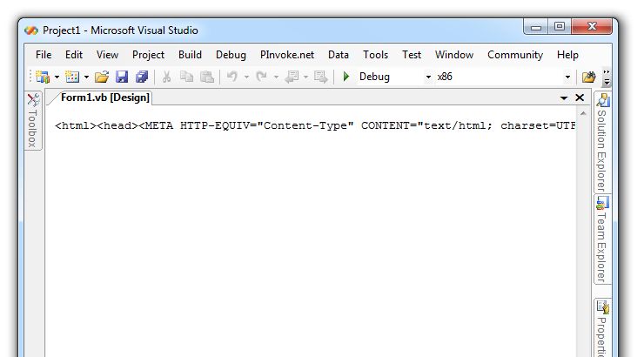Open the Redo history dropdown arrow
Image resolution: width=644 pixels, height=357 pixels.
click(276, 77)
